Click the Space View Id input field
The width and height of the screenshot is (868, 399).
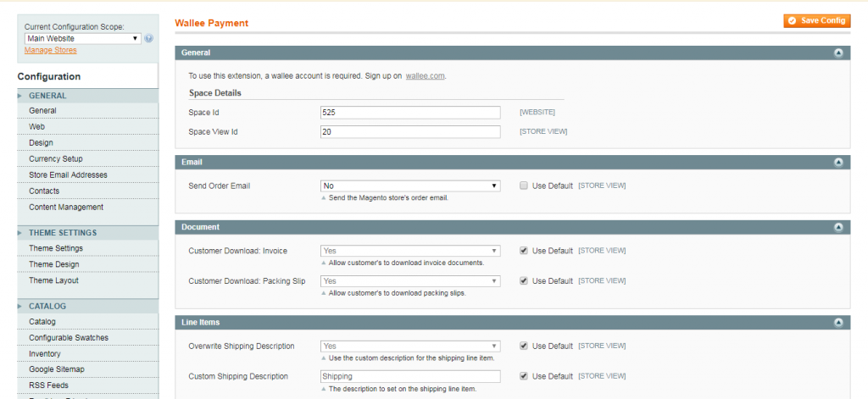[410, 131]
